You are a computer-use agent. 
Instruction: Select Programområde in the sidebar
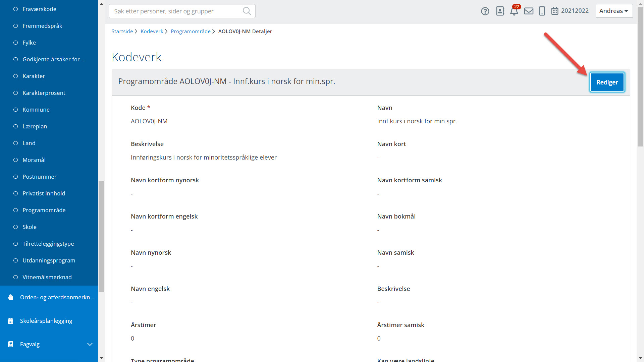(x=44, y=210)
